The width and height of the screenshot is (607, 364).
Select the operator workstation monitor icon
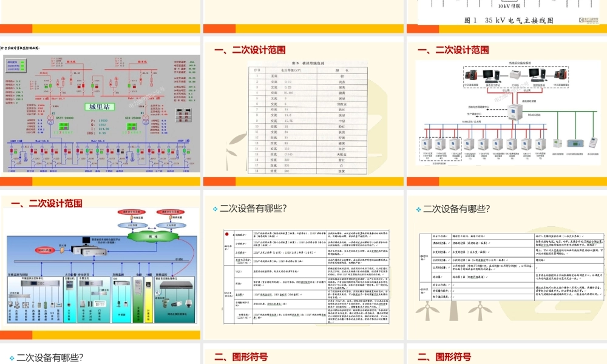click(x=487, y=74)
